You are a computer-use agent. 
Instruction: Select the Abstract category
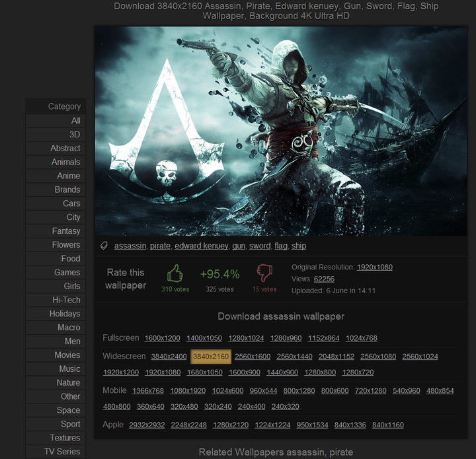click(x=56, y=148)
